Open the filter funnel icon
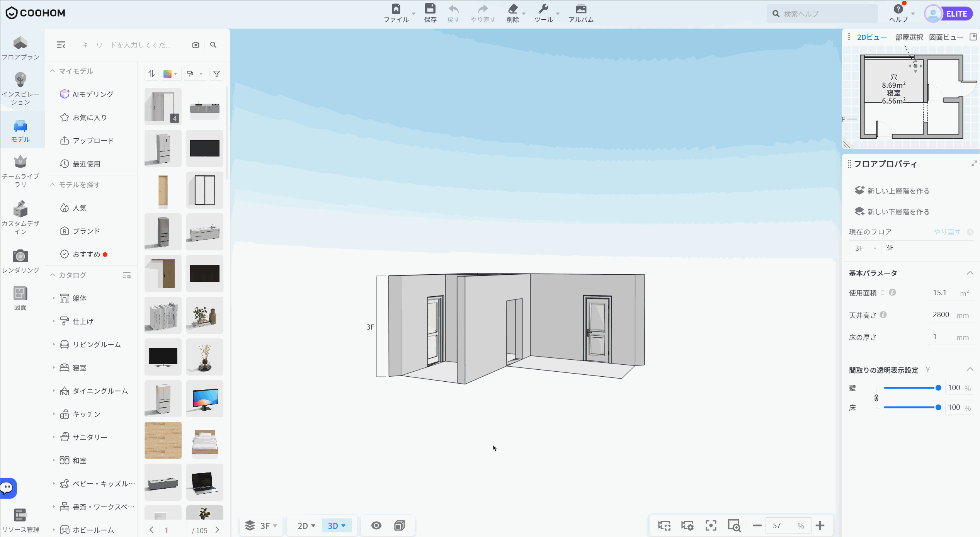 tap(217, 74)
